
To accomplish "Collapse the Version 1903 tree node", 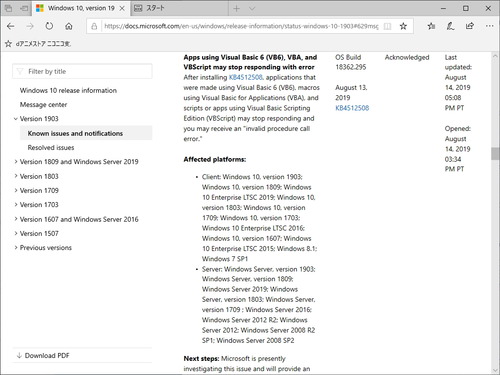I will (15, 119).
